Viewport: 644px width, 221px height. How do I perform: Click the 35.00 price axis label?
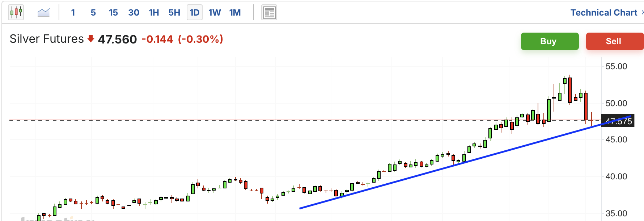pyautogui.click(x=616, y=213)
